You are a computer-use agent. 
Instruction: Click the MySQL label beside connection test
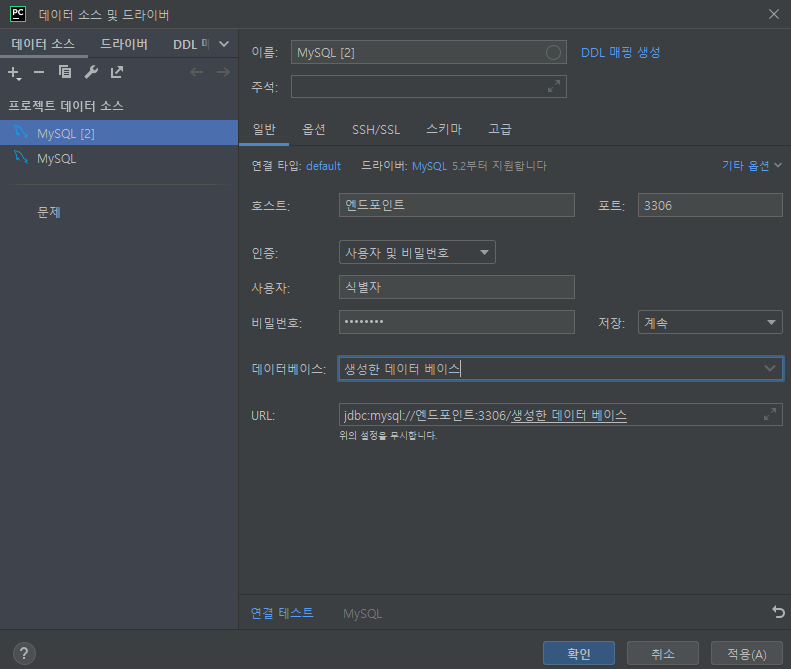(x=362, y=614)
